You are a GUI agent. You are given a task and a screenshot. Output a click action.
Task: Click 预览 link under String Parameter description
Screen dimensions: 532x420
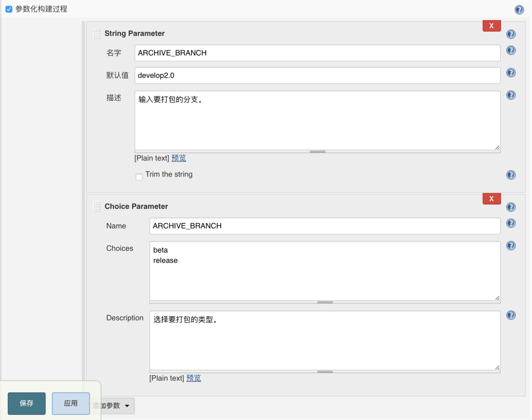point(178,158)
